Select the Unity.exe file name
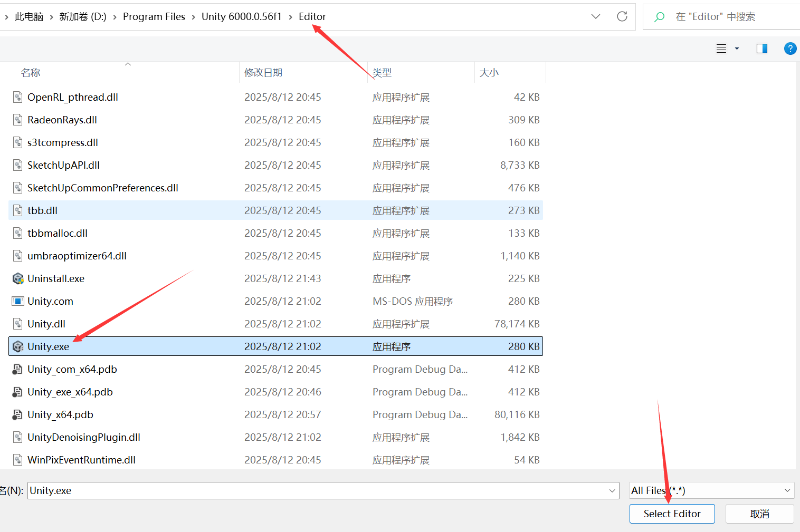 48,346
